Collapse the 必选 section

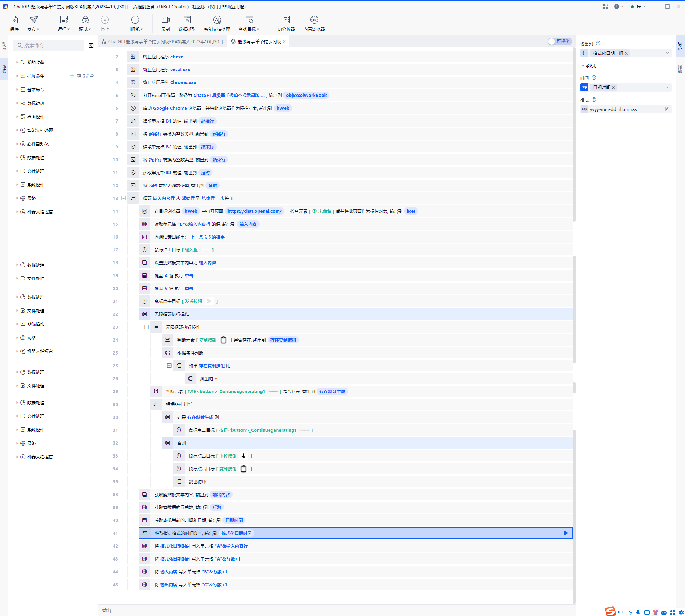(x=588, y=66)
